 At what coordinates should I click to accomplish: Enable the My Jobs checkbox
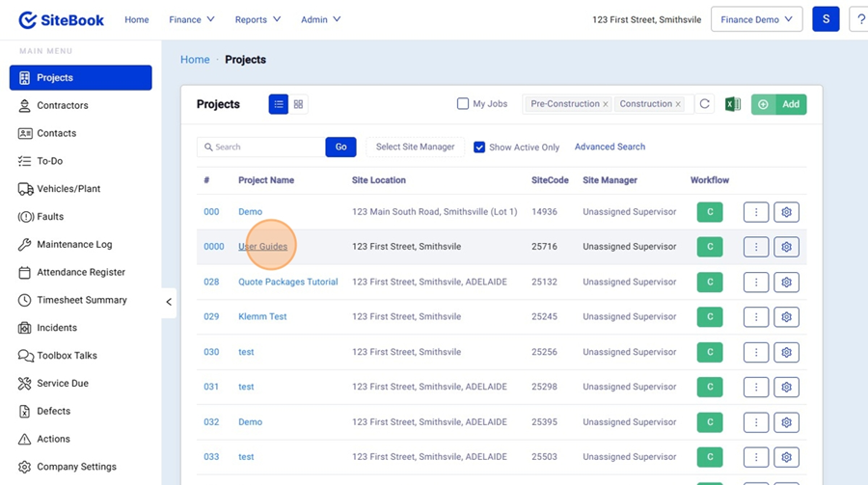pos(463,104)
